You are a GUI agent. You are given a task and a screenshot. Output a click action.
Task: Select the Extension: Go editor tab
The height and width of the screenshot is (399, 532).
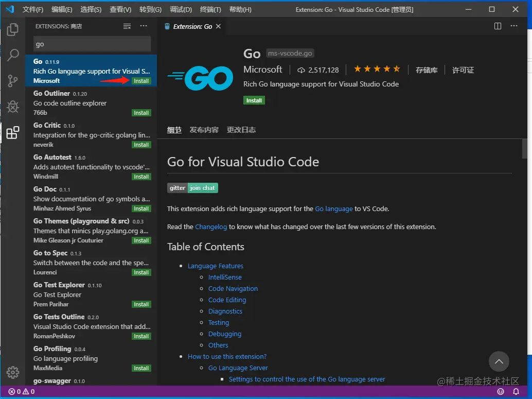pyautogui.click(x=192, y=26)
